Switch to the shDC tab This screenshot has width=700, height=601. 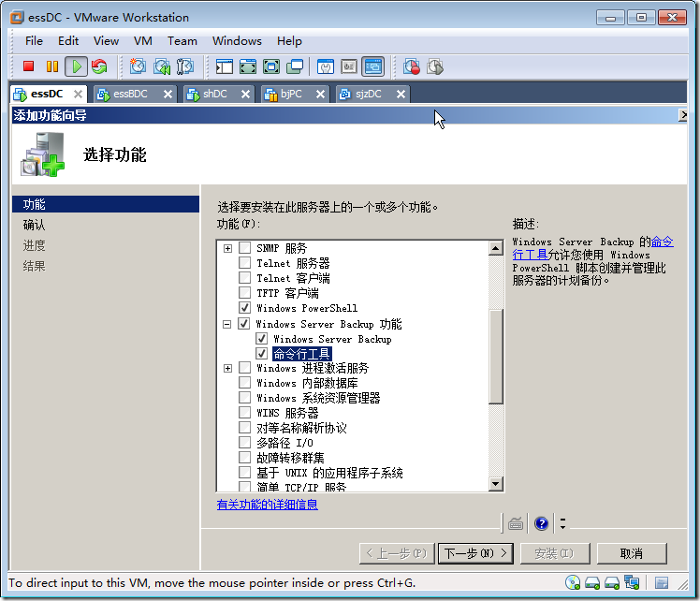click(214, 95)
